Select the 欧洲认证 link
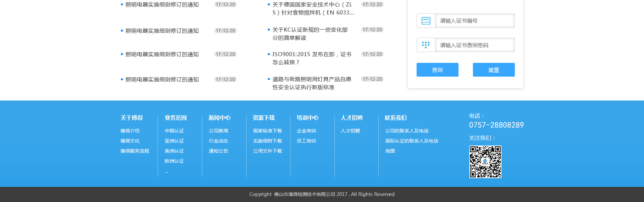Image resolution: width=644 pixels, height=202 pixels. pos(174,161)
